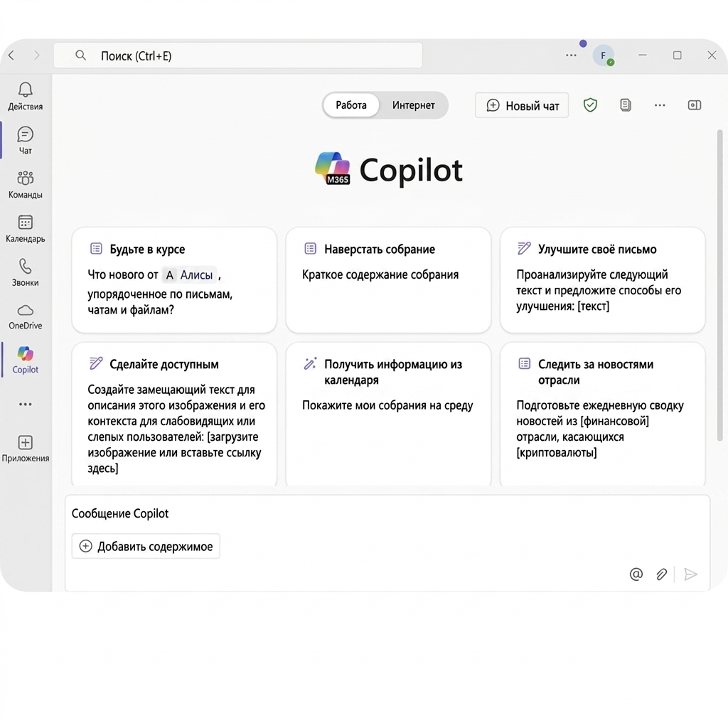This screenshot has width=728, height=728.
Task: Go back with the left arrow
Action: click(11, 55)
